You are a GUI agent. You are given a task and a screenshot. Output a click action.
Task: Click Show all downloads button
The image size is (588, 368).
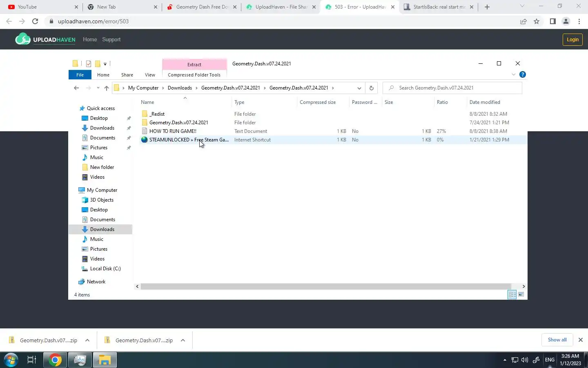click(557, 340)
